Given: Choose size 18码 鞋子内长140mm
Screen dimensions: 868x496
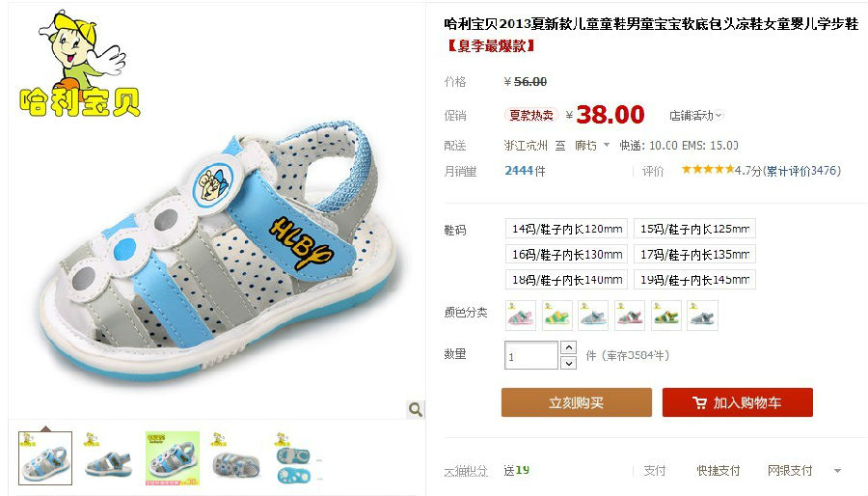Looking at the screenshot, I should coord(566,280).
